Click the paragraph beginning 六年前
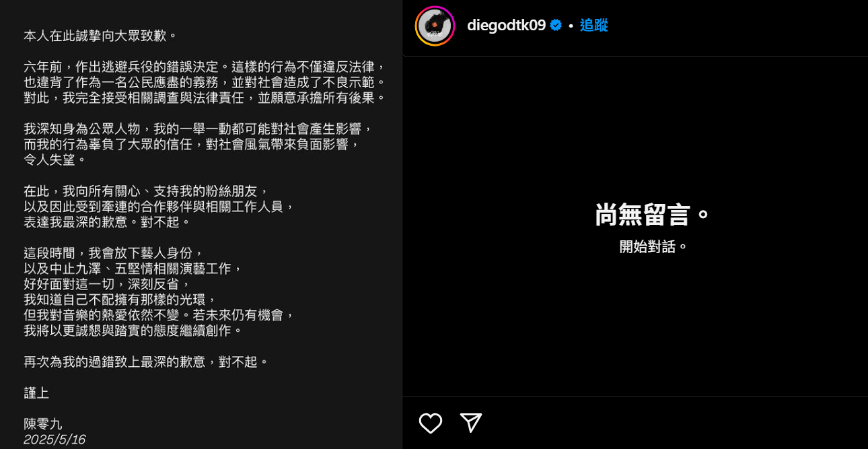 (206, 82)
